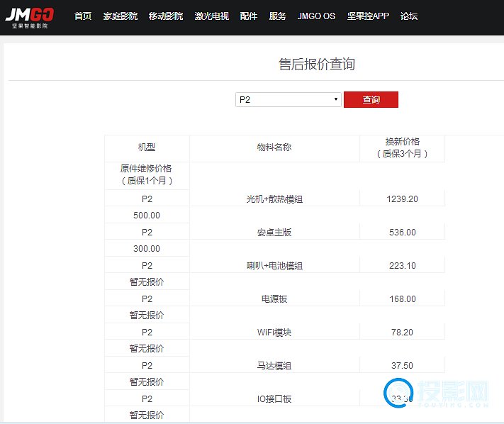Screen dimensions: 504x424
Task: Select P2 in the IO接口板 row
Action: tap(147, 399)
